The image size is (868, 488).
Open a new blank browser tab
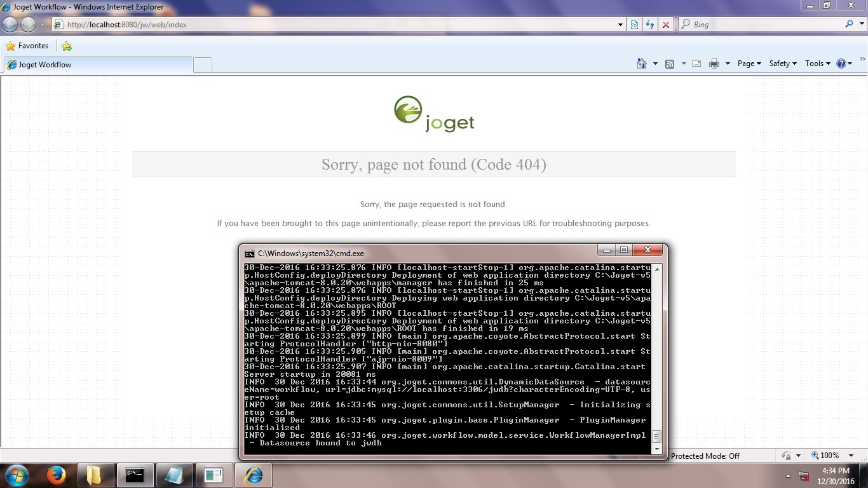point(203,65)
